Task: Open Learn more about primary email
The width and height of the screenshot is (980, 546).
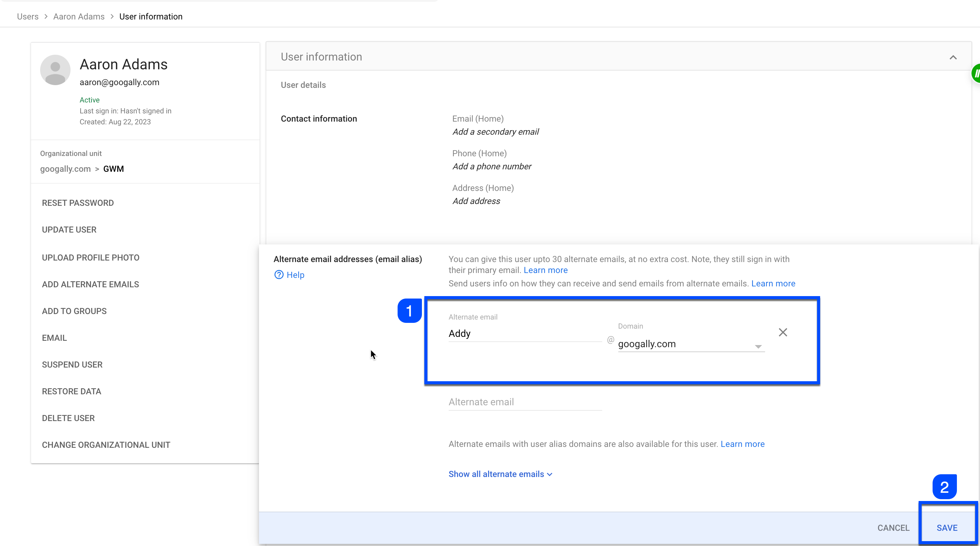Action: pyautogui.click(x=545, y=270)
